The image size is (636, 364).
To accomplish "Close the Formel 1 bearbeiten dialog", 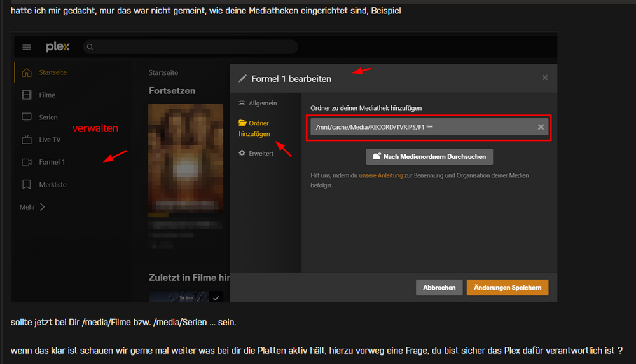I will click(545, 78).
